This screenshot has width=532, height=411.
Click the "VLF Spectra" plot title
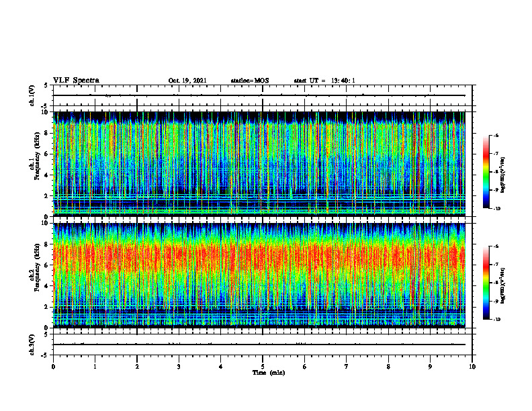pos(76,81)
